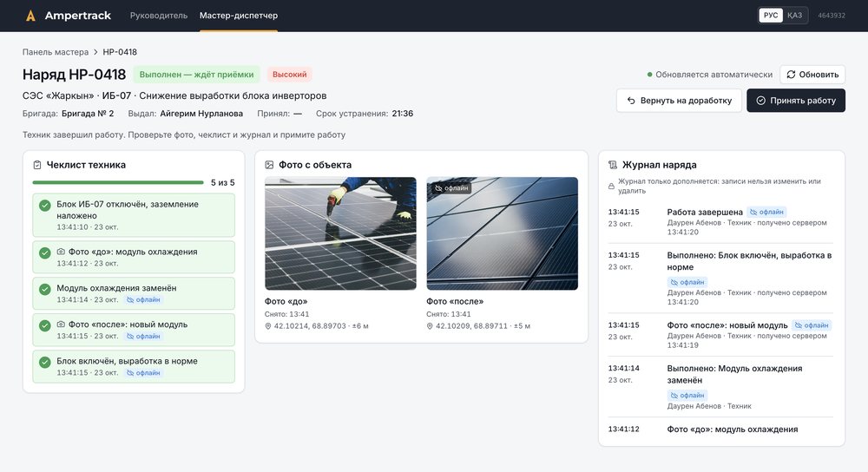Toggle check on Блок ИБ-07 отключён item
This screenshot has height=472, width=868.
tap(45, 206)
